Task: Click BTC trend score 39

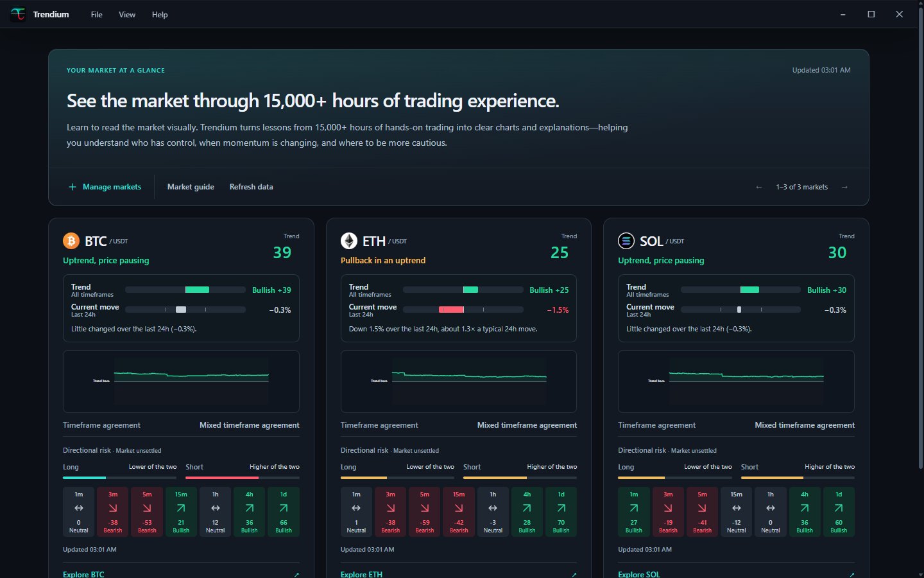Action: pyautogui.click(x=282, y=252)
